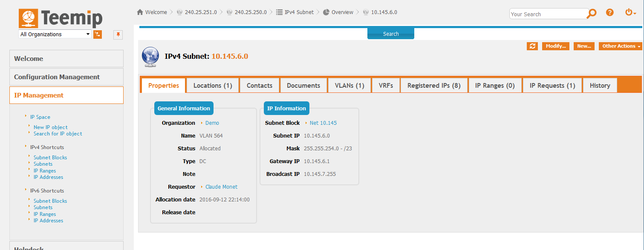Click the Modify... button
This screenshot has width=644, height=250.
tap(555, 46)
